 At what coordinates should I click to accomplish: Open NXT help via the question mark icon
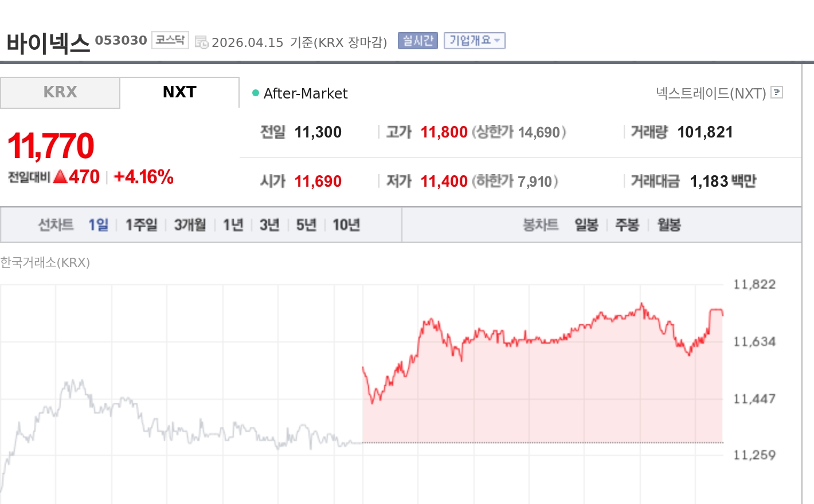[777, 93]
